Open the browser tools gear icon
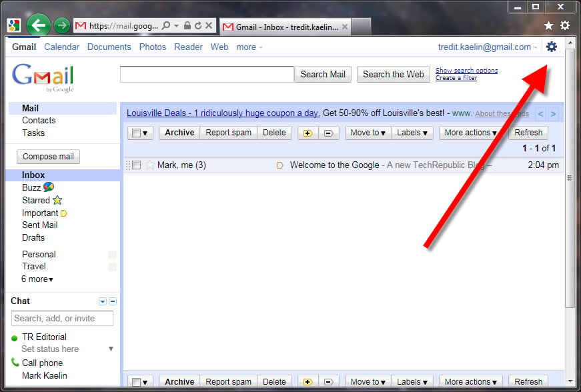 [x=565, y=25]
